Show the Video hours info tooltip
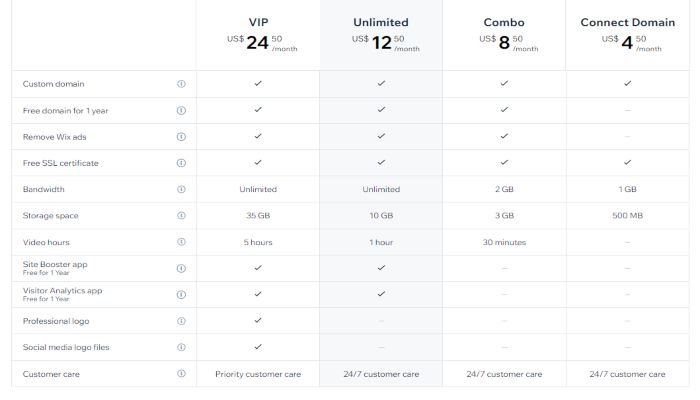 point(181,242)
